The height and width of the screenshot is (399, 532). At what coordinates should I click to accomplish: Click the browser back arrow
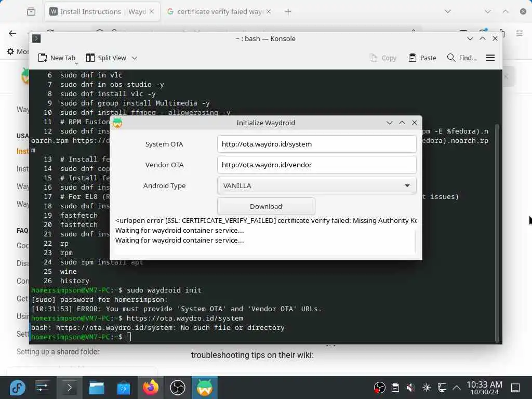[x=12, y=33]
